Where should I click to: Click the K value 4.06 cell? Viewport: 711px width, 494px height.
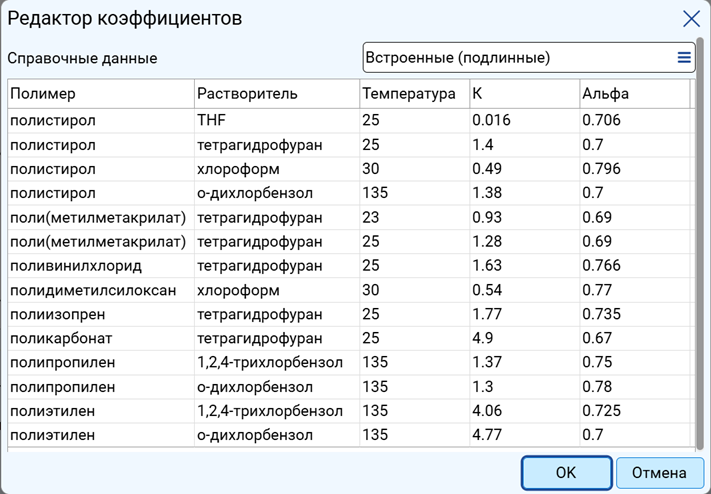pos(525,411)
